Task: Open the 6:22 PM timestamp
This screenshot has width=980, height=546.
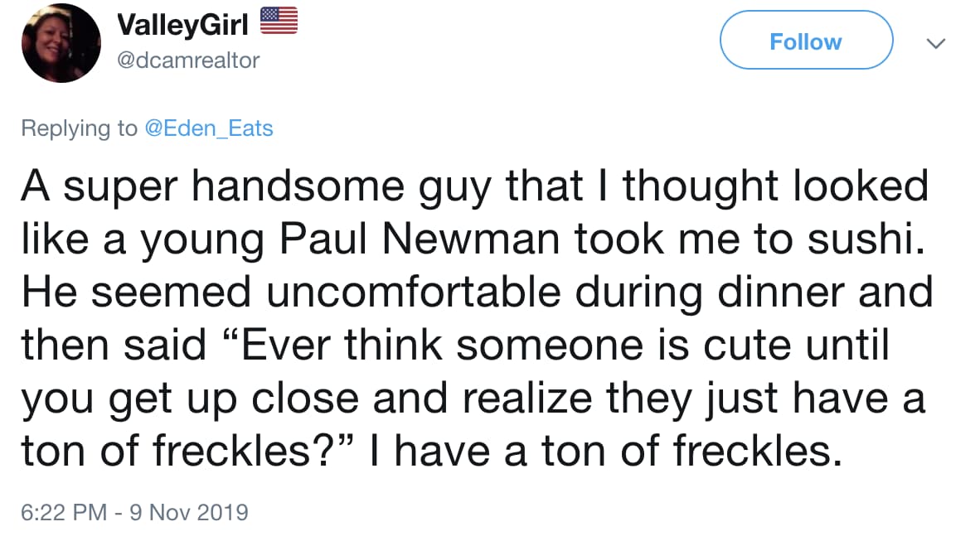Action: 63,512
